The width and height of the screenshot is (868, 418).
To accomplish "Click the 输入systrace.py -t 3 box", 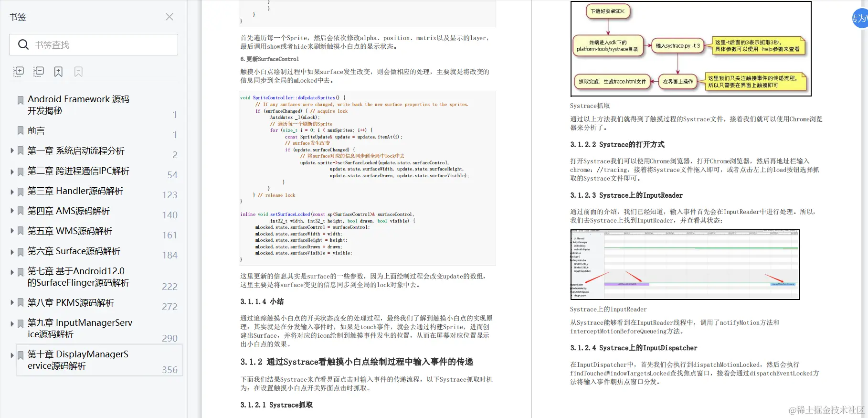I will (677, 46).
